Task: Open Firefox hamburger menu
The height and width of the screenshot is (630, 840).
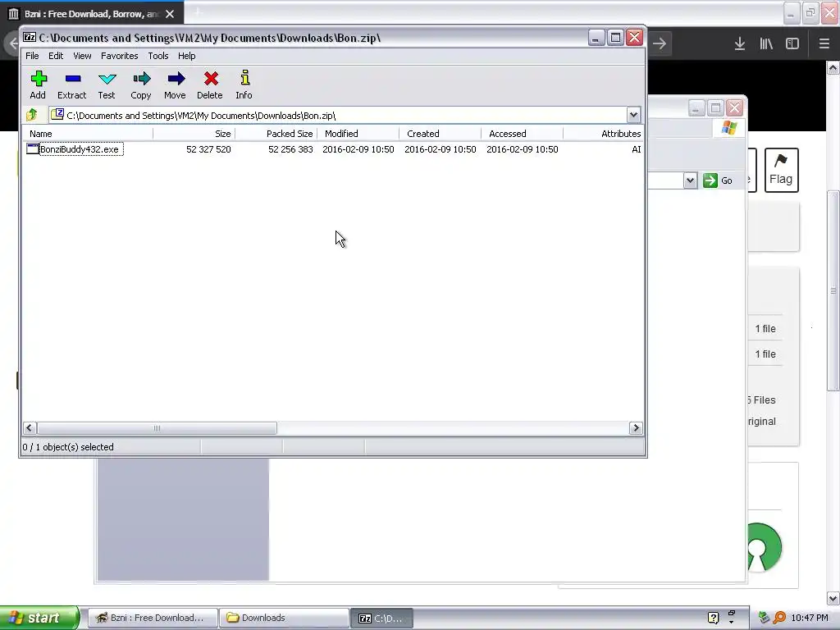Action: click(824, 44)
